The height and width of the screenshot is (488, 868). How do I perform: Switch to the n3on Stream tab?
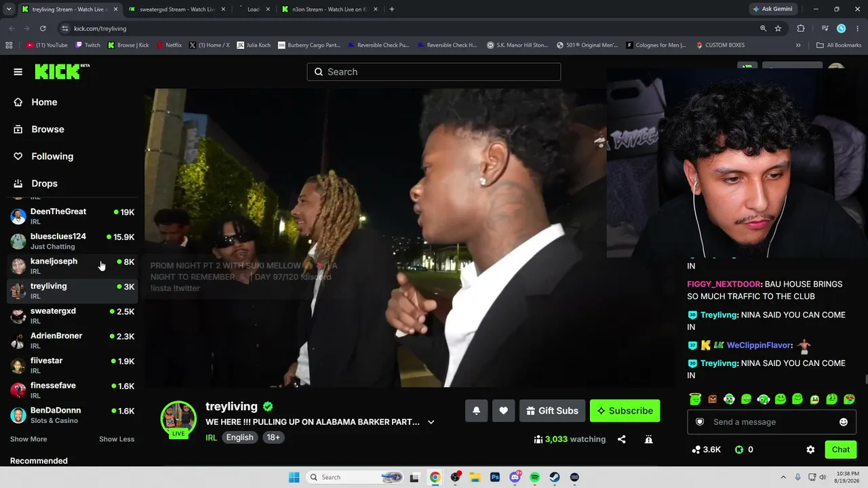329,9
